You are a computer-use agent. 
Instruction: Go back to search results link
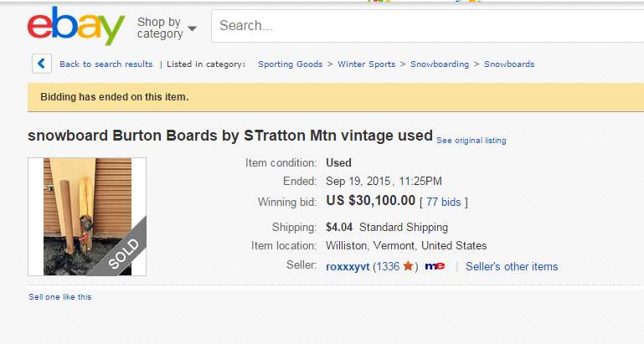pos(106,64)
